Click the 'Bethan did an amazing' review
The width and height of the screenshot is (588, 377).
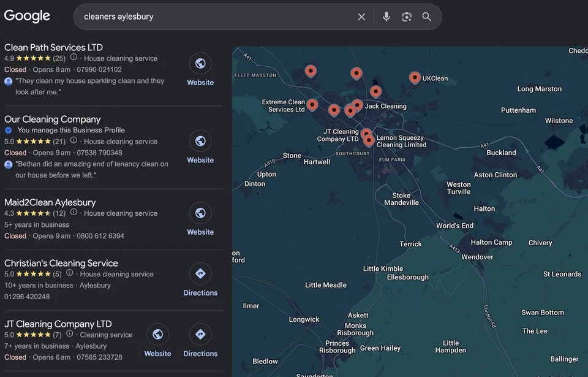[91, 170]
